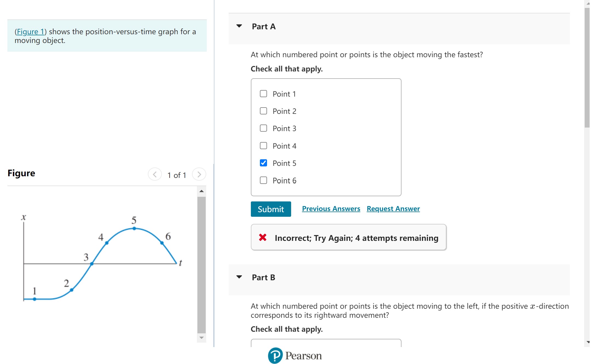Collapse the Part A section
The image size is (591, 364).
(x=239, y=26)
